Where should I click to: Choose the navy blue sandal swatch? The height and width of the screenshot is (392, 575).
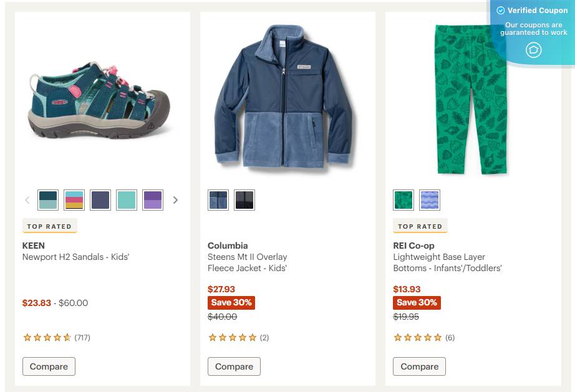pyautogui.click(x=100, y=200)
